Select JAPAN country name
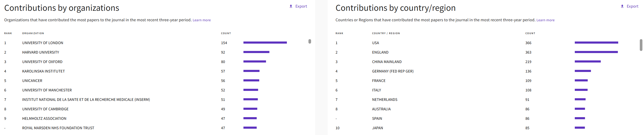 pyautogui.click(x=378, y=128)
